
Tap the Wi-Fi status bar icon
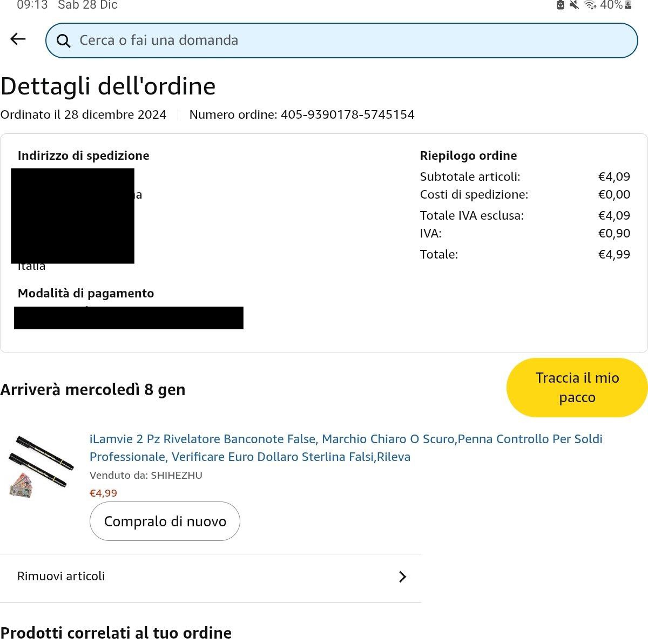pyautogui.click(x=590, y=5)
